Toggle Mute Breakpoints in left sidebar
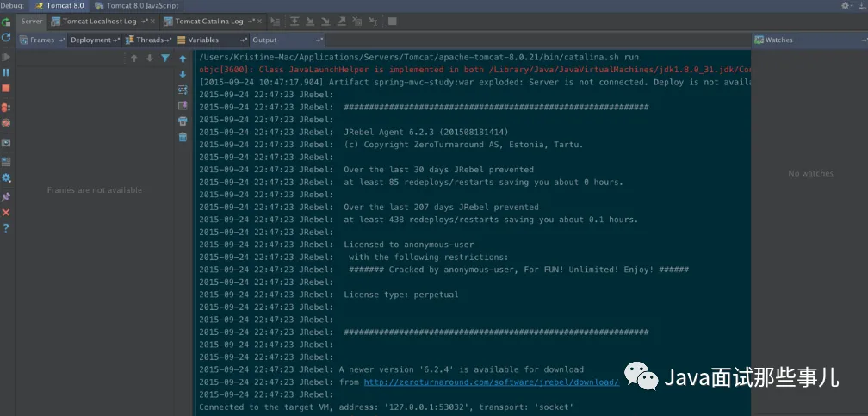868x416 pixels. coord(6,123)
